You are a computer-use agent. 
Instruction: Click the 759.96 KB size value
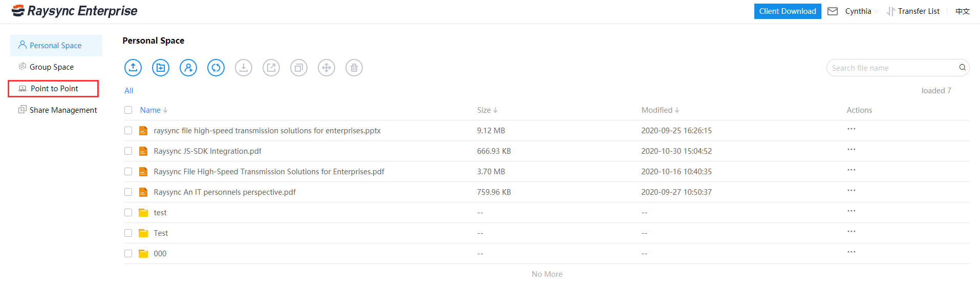[x=494, y=192]
